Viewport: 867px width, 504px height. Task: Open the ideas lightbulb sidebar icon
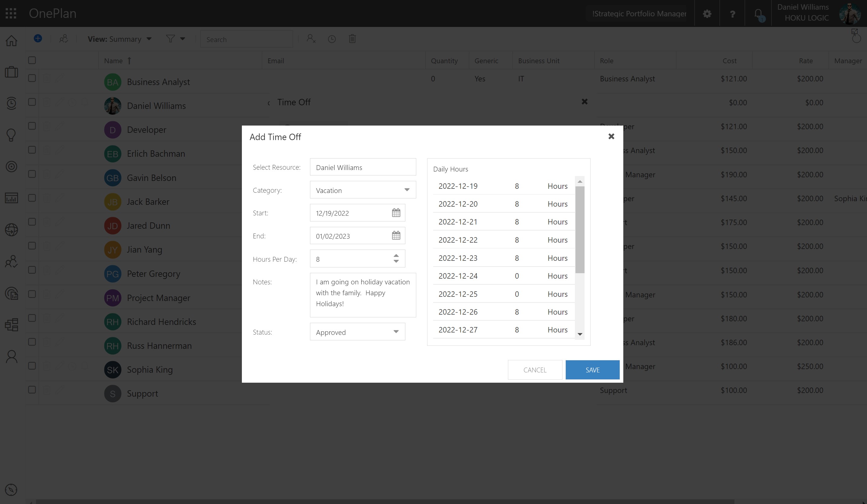coord(12,135)
